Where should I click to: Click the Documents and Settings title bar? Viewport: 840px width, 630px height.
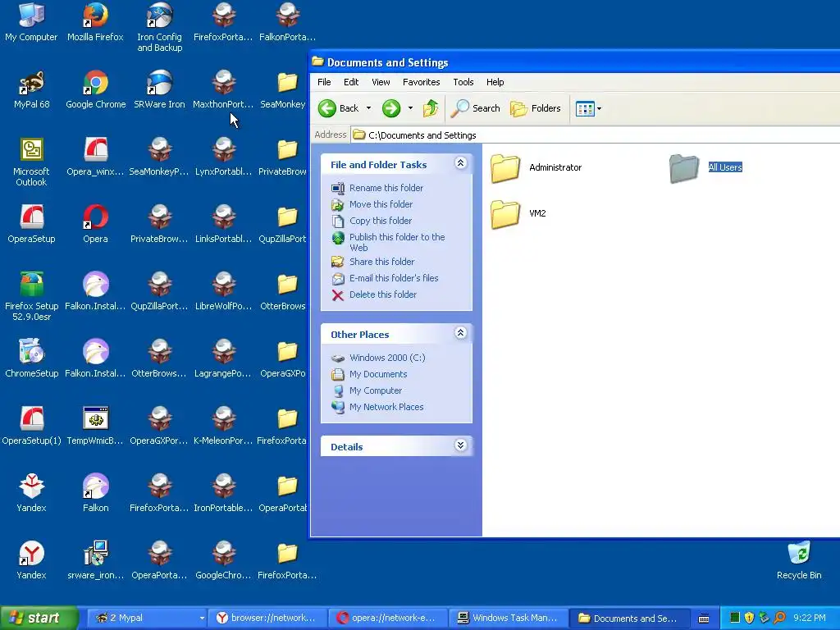[574, 62]
